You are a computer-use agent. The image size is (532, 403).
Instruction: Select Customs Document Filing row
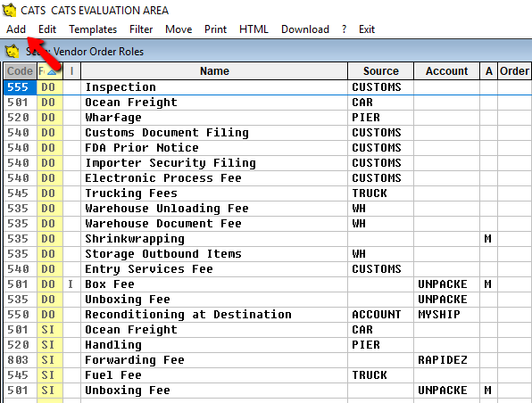[x=268, y=133]
